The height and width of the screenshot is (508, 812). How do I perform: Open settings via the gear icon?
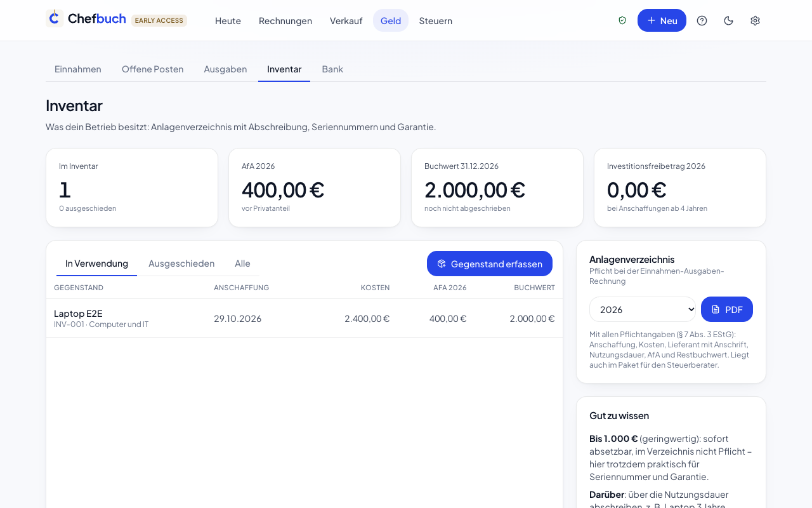[x=755, y=20]
